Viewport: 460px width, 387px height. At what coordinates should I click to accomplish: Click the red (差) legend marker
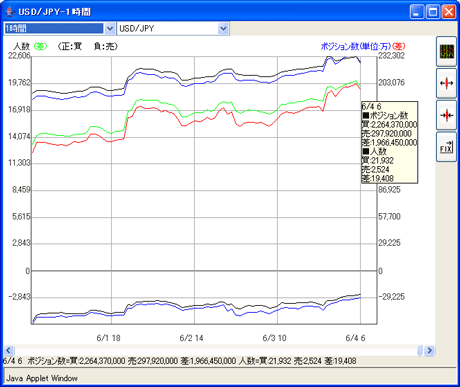398,46
